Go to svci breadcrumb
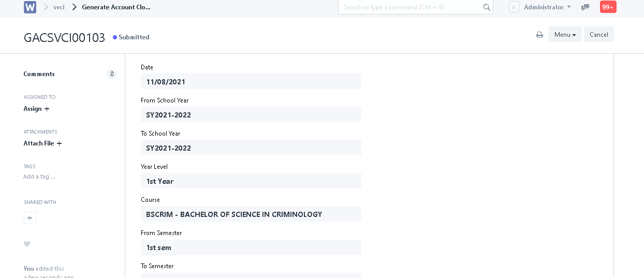 59,7
